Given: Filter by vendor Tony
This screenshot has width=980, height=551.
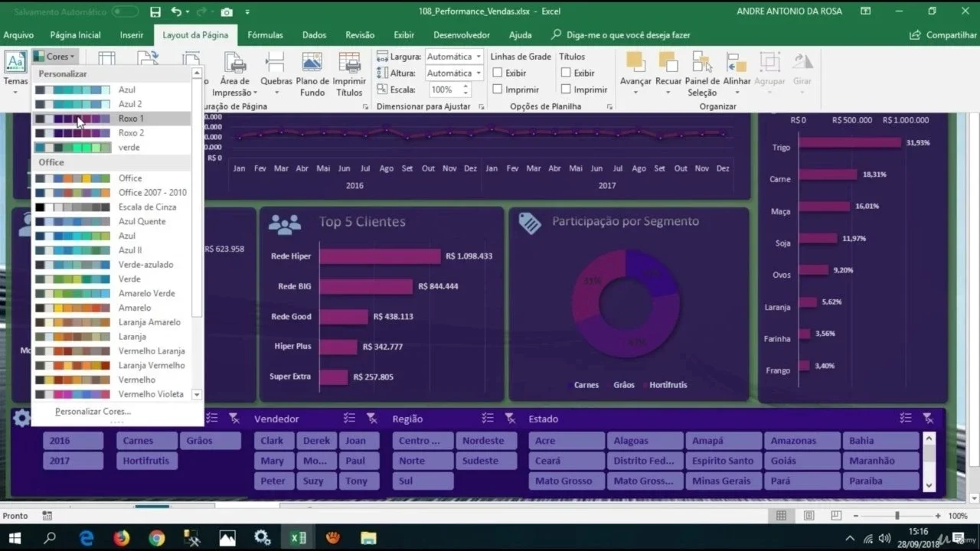Looking at the screenshot, I should pyautogui.click(x=356, y=481).
